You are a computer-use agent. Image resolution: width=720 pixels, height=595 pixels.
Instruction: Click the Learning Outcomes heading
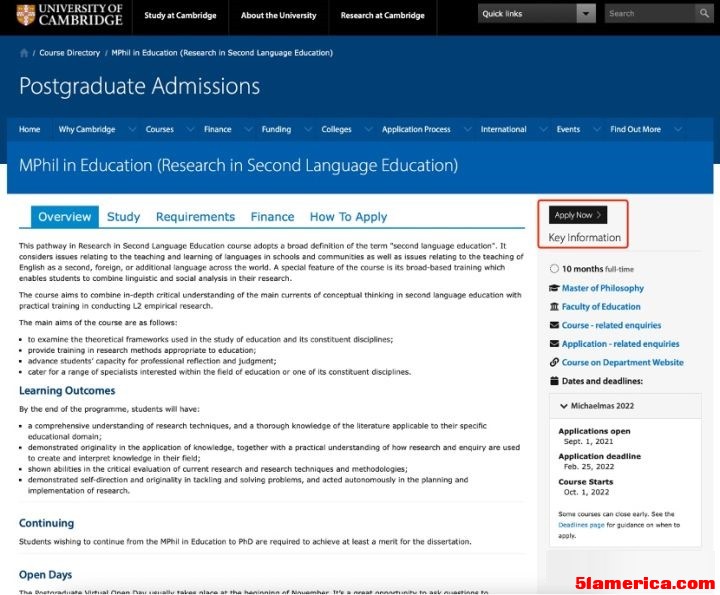67,391
